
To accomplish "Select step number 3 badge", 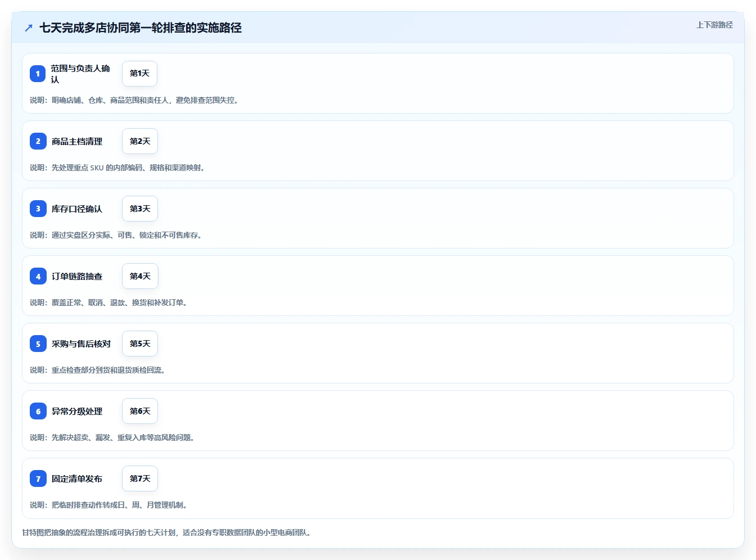I will click(x=38, y=209).
